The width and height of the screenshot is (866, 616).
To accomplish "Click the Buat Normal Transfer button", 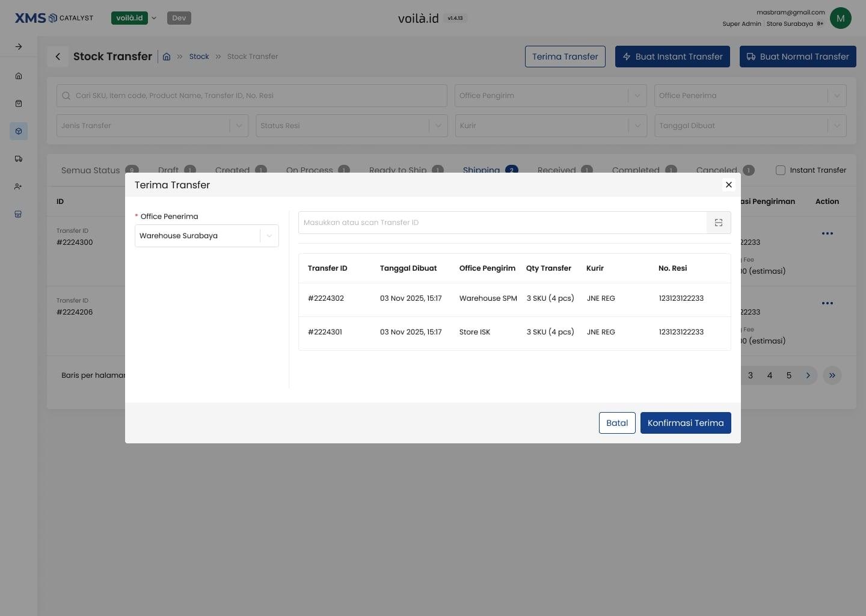I will tap(797, 57).
